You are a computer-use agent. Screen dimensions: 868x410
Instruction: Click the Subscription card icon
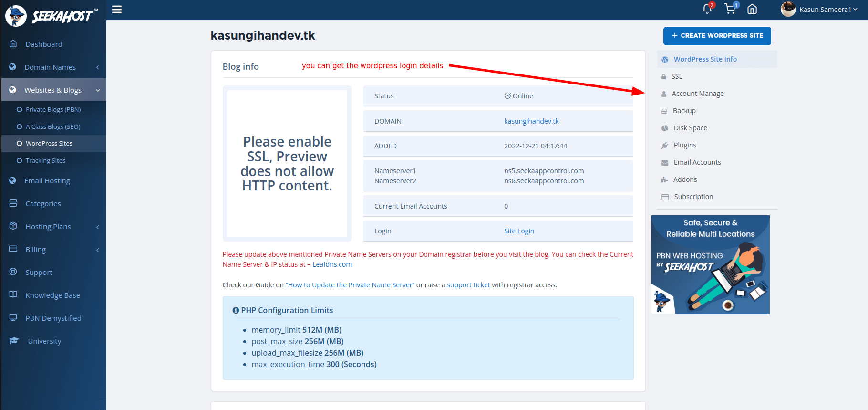(665, 197)
